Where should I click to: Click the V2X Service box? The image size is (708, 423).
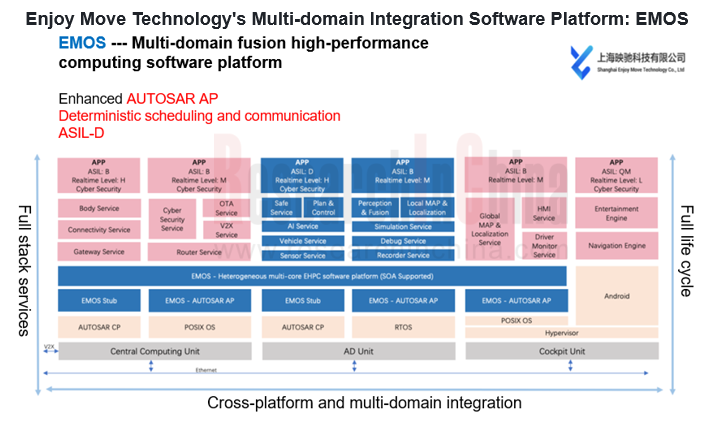pos(226,230)
